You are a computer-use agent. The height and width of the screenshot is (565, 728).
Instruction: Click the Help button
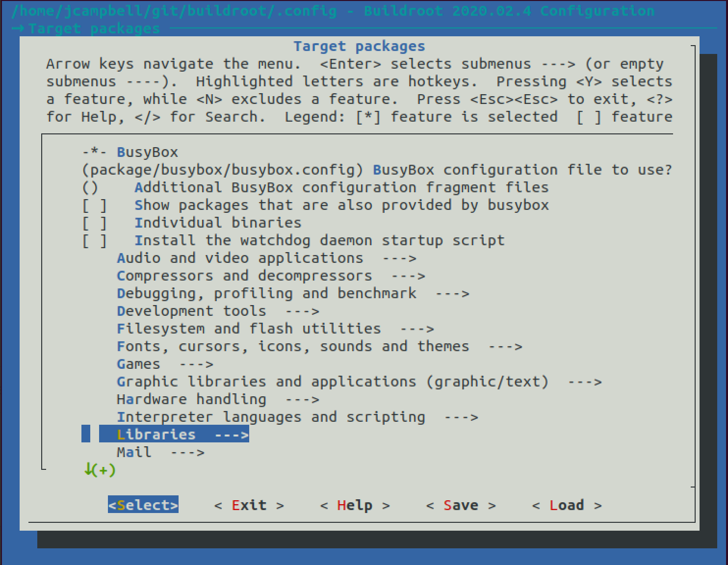355,505
